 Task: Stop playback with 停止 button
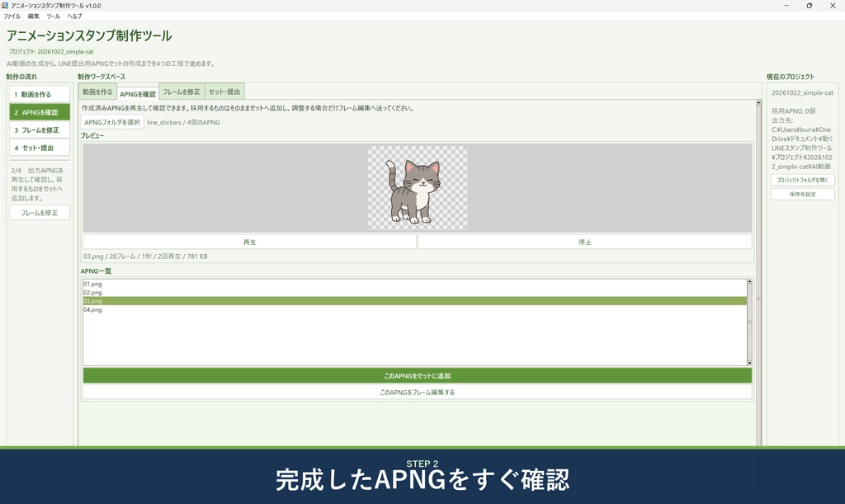pyautogui.click(x=585, y=243)
